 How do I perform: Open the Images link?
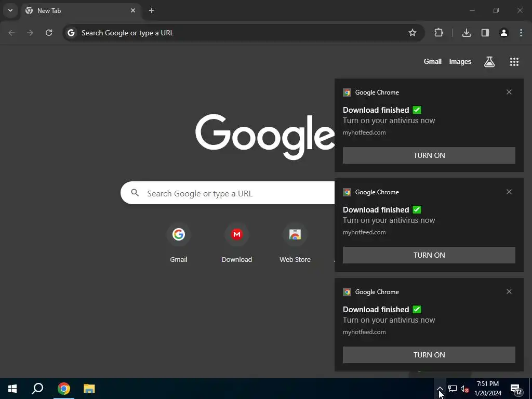click(x=460, y=61)
